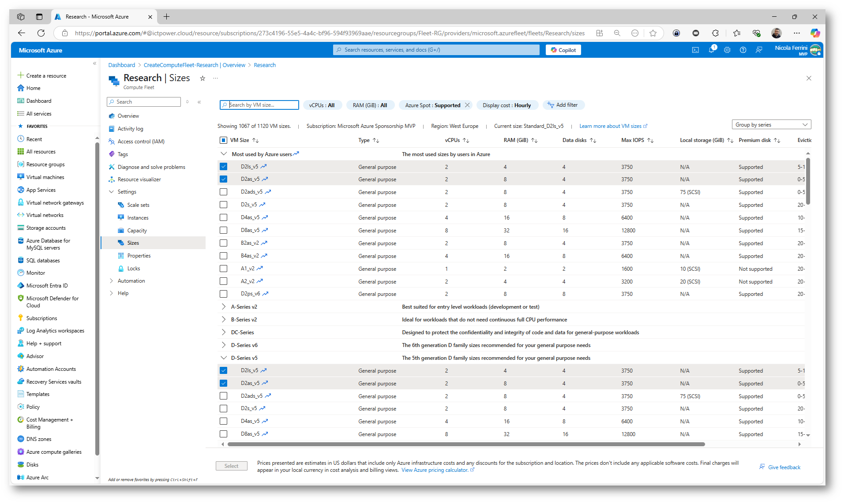This screenshot has height=504, width=844.
Task: Favorite the Research Sizes page with star
Action: (203, 78)
